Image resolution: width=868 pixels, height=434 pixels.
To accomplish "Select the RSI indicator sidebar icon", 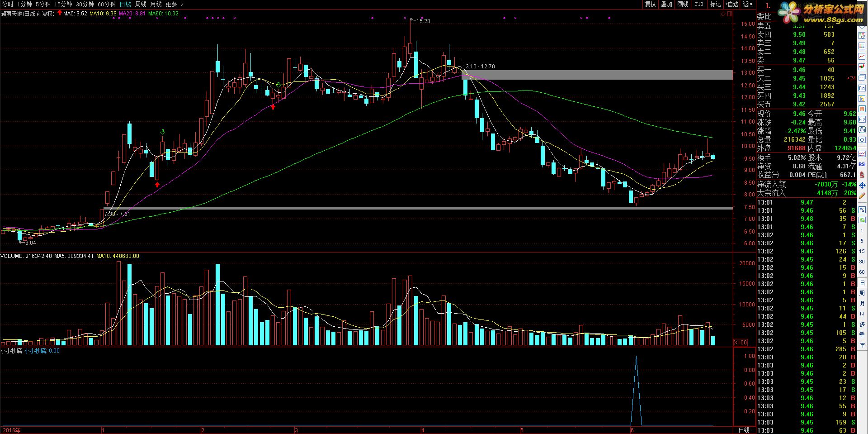I will 862,164.
